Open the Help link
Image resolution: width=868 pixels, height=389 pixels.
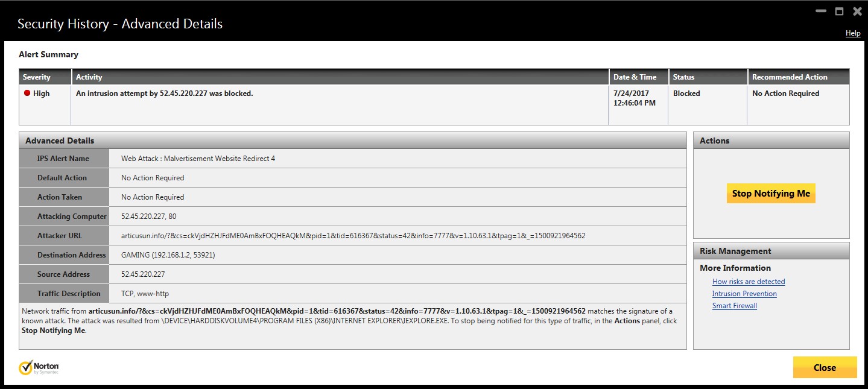click(853, 33)
